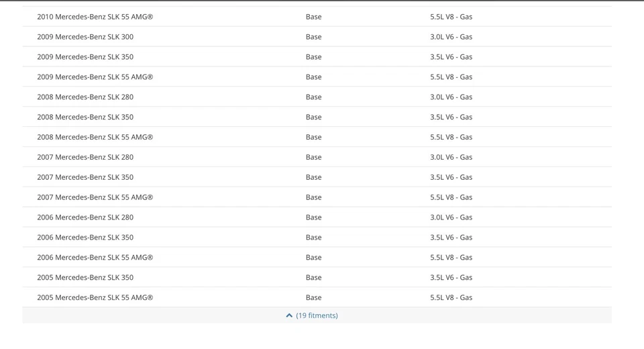Viewport: 644px width, 349px height.
Task: Click the 2006 Mercedes-Benz SLK 280 name
Action: [85, 218]
